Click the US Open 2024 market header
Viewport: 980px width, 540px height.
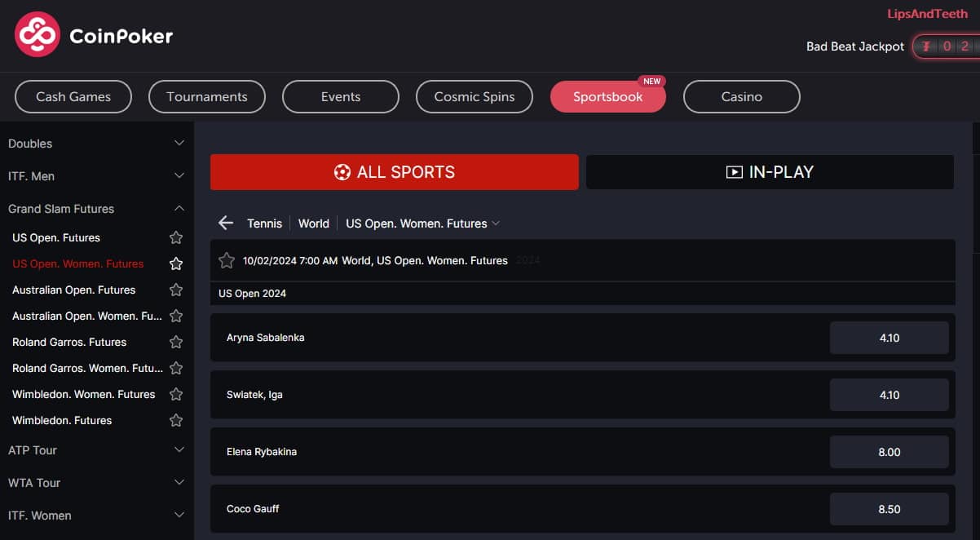click(582, 294)
